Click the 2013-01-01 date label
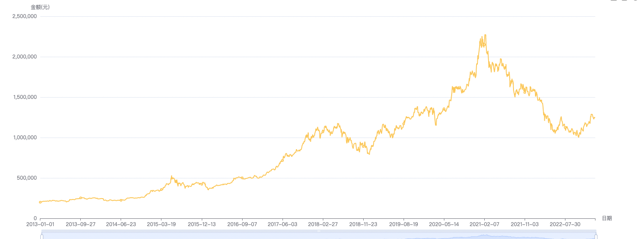Image resolution: width=644 pixels, height=239 pixels. (x=40, y=224)
